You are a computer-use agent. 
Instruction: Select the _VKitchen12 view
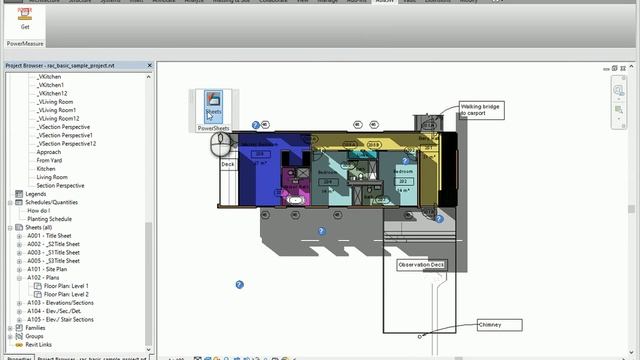[52, 93]
